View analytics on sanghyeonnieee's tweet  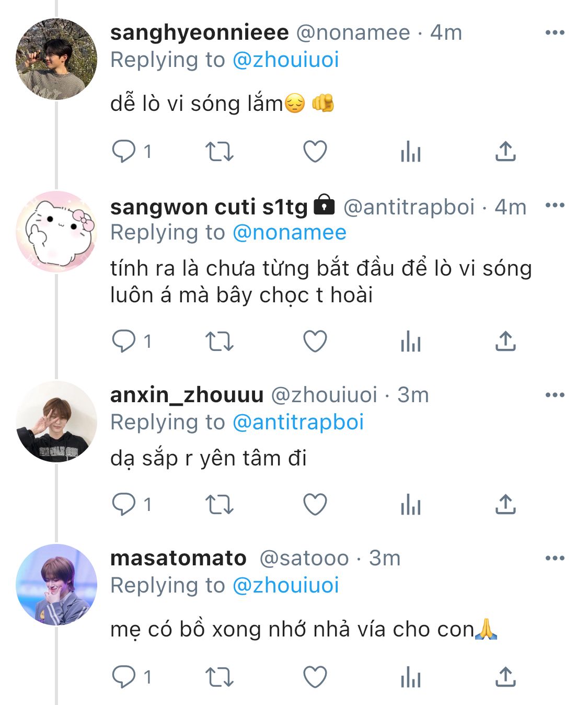411,152
